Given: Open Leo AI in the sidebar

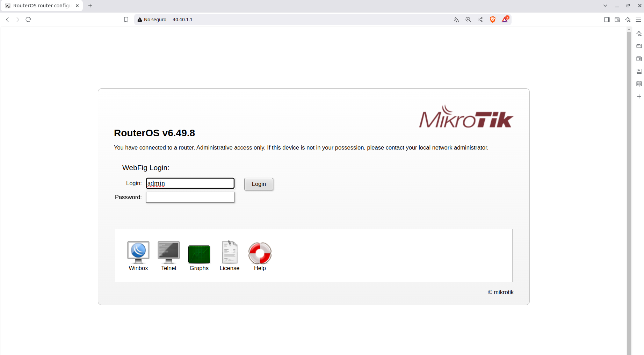Looking at the screenshot, I should (x=639, y=34).
